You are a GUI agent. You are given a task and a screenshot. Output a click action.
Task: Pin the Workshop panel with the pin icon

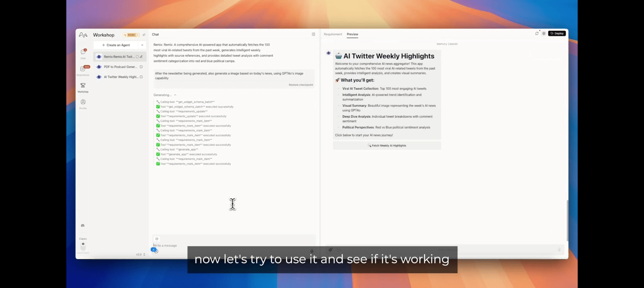pyautogui.click(x=144, y=35)
